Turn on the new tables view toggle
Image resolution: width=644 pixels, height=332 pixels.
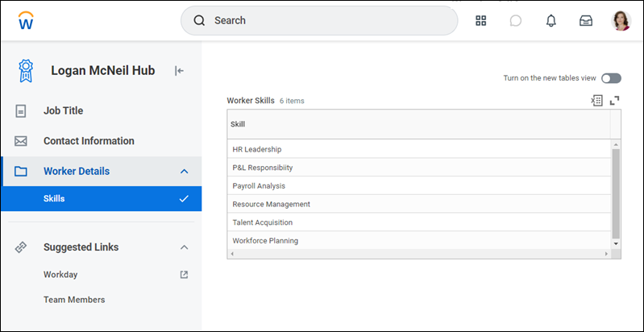[611, 78]
